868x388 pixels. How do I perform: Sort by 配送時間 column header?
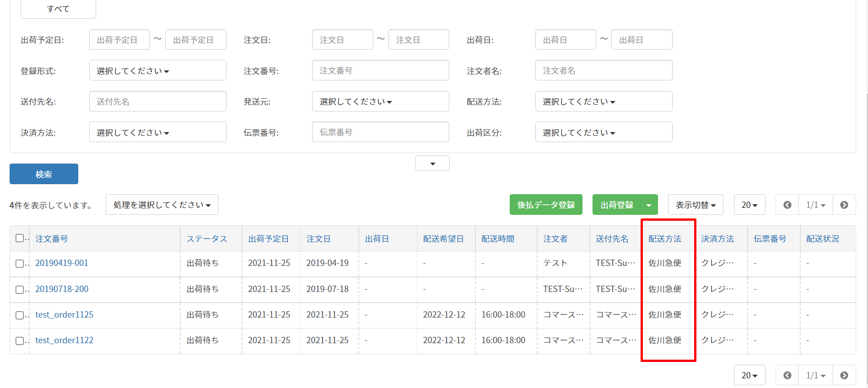click(498, 239)
